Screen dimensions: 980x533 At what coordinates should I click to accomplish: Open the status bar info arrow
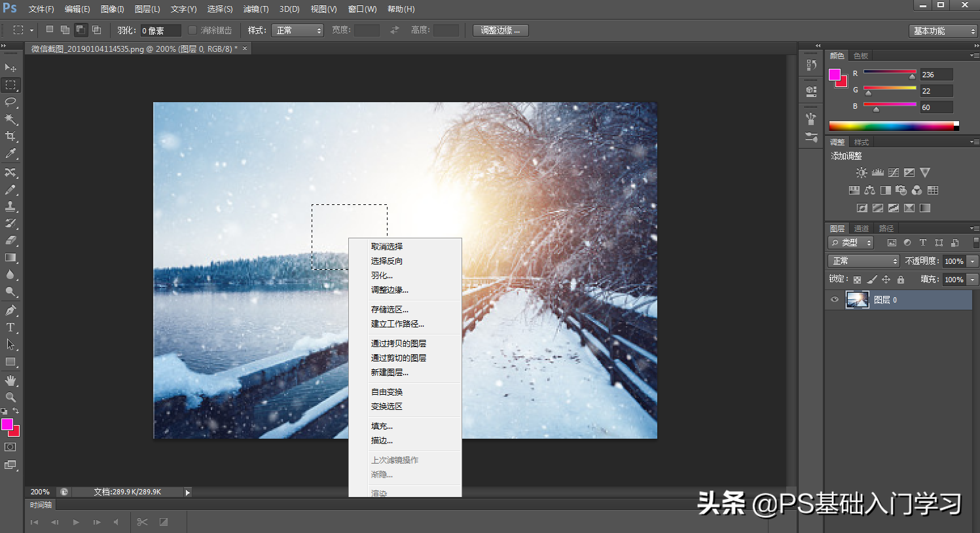coord(187,492)
